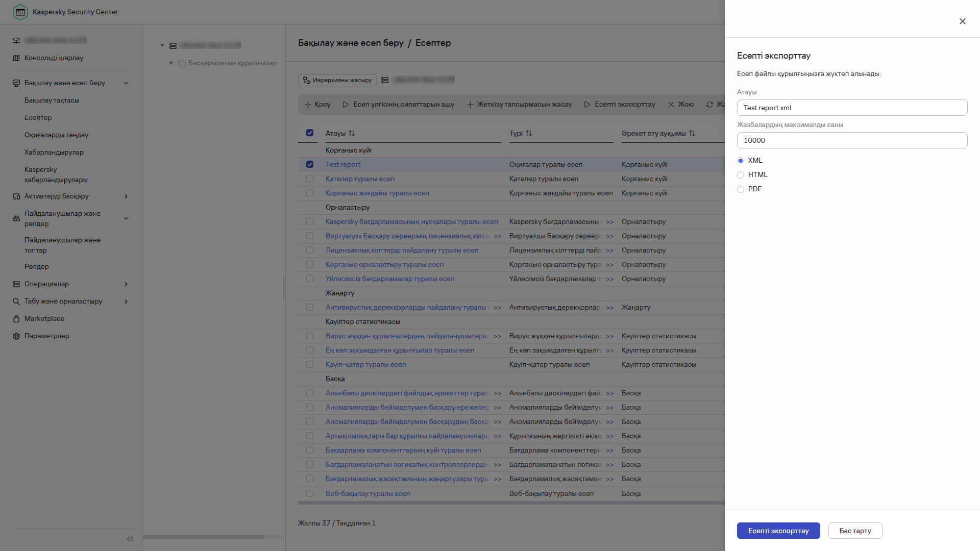Click the Бас тарту cancel button
Image resolution: width=980 pixels, height=551 pixels.
click(x=855, y=531)
